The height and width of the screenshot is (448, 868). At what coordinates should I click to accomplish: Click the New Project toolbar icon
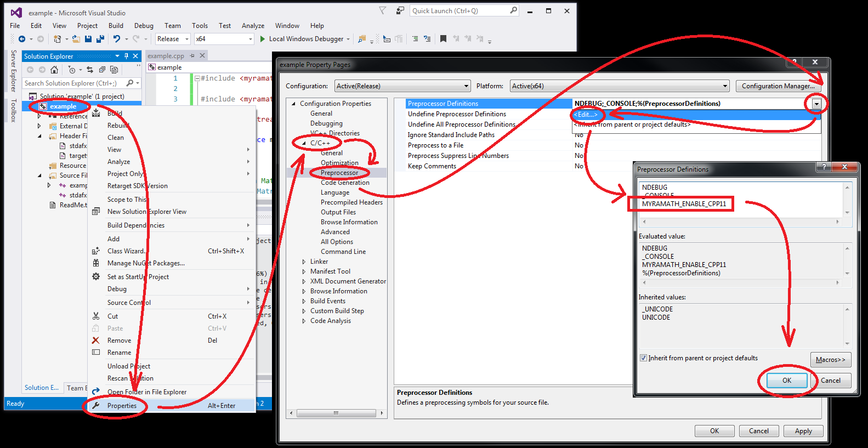tap(57, 39)
